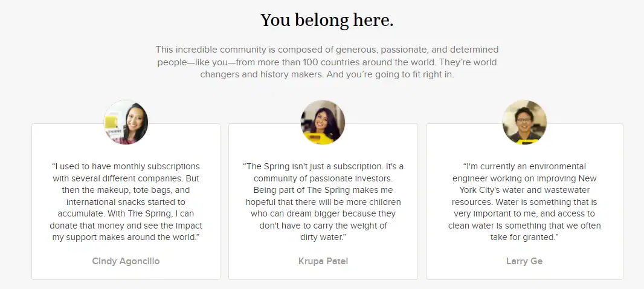
Task: Select the name Larry Ge
Action: 524,261
